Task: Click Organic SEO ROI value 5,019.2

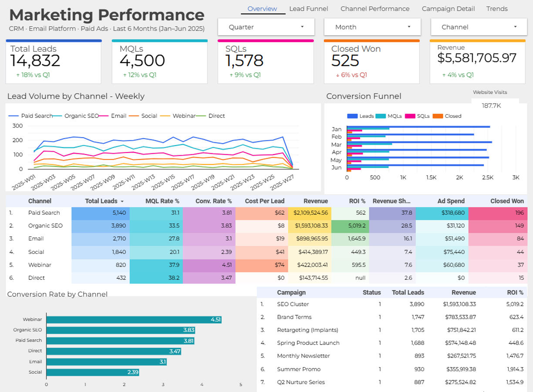Action: pos(350,226)
